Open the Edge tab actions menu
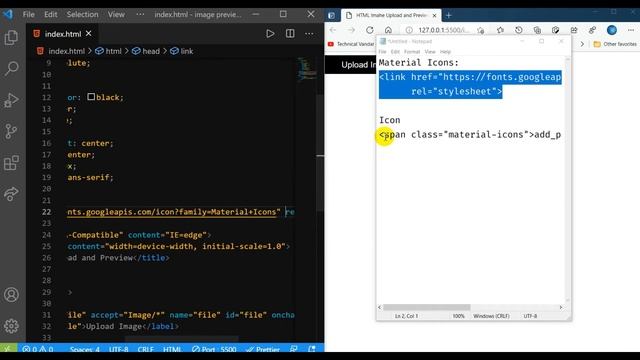 point(331,16)
